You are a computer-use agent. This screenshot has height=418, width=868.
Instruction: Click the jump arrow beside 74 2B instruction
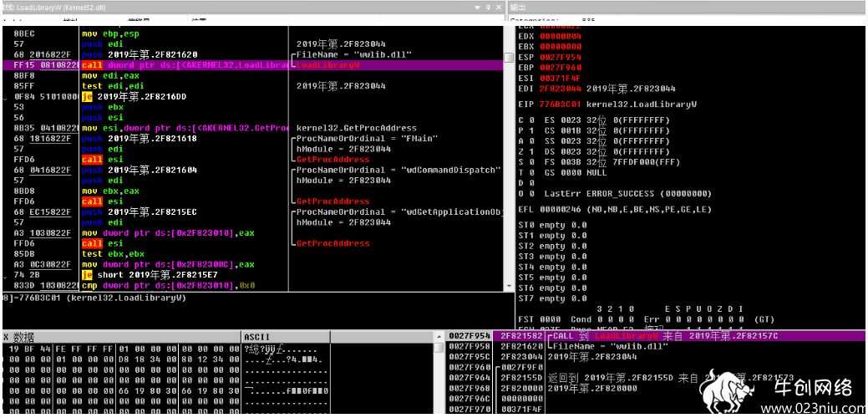click(x=5, y=276)
